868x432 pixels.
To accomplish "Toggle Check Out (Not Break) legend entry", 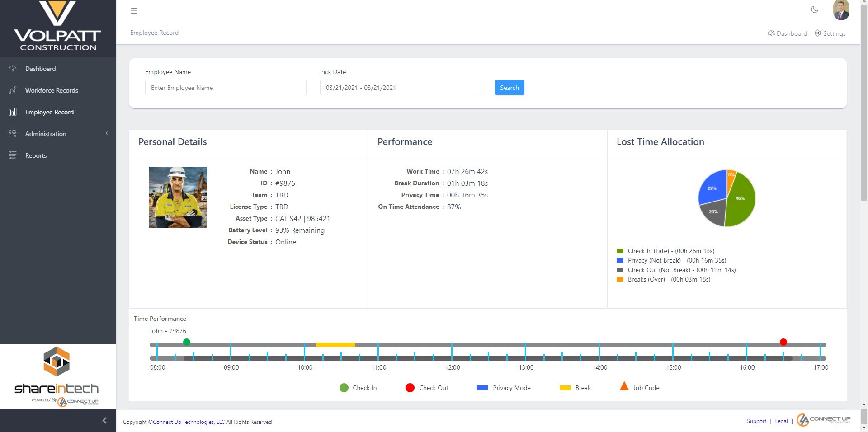I will [676, 270].
